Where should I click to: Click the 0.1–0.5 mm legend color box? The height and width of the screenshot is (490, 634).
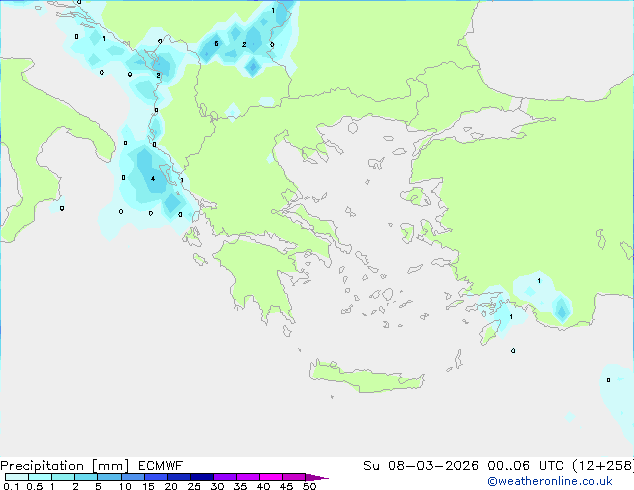pos(17,477)
